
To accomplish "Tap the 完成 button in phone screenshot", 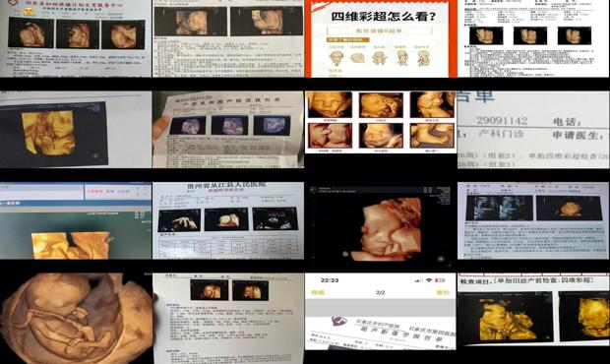I will click(318, 292).
